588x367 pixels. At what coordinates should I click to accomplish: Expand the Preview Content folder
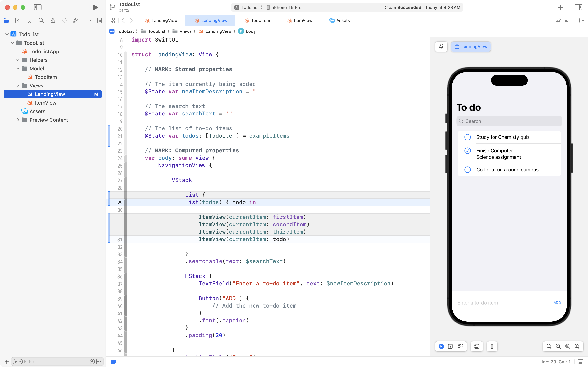pos(18,120)
